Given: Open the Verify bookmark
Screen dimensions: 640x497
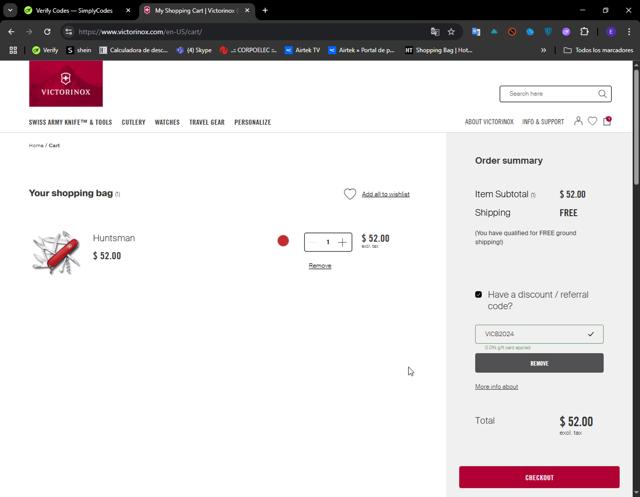Looking at the screenshot, I should coord(45,50).
